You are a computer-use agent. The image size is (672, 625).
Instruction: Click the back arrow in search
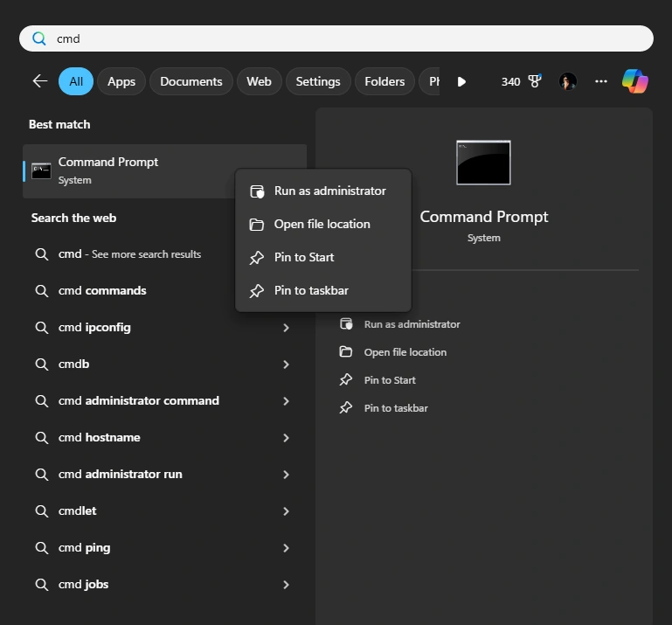click(x=40, y=80)
